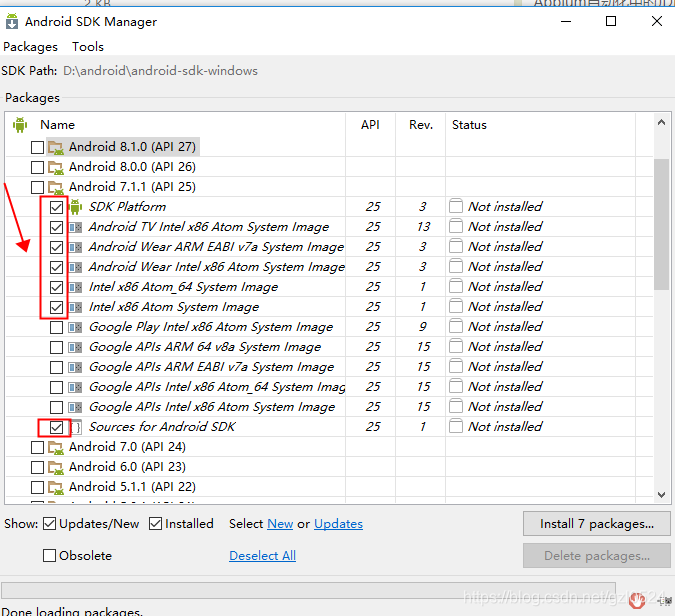Click the folder icon of Android 7.0 (API 24)

coord(56,447)
